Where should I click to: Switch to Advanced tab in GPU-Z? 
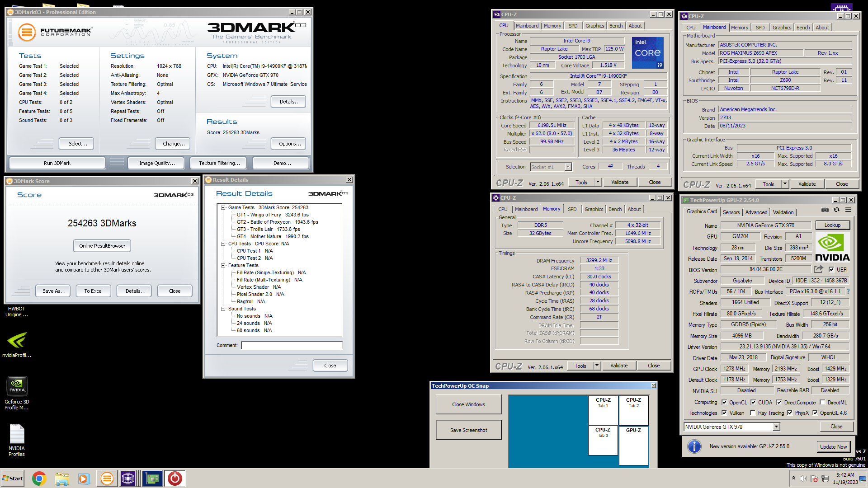(x=756, y=212)
